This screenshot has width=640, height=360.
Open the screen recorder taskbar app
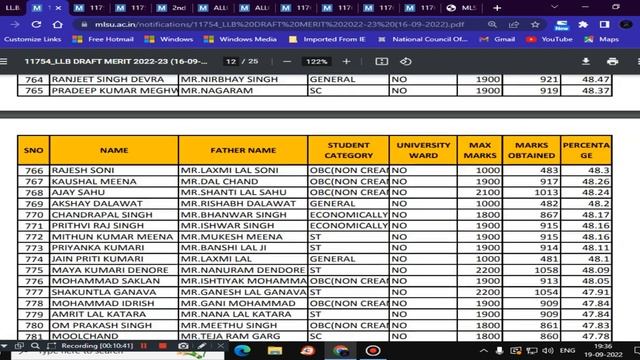click(x=373, y=351)
